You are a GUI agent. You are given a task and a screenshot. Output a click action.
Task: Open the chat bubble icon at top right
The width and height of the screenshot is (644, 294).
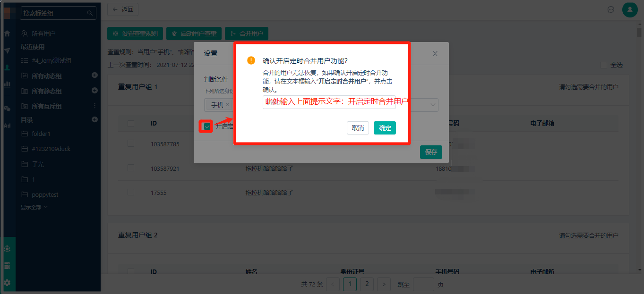click(611, 9)
